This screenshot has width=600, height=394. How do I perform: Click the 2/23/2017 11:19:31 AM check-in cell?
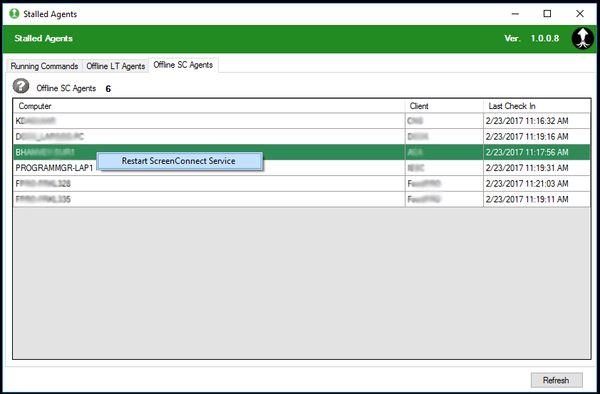point(536,168)
